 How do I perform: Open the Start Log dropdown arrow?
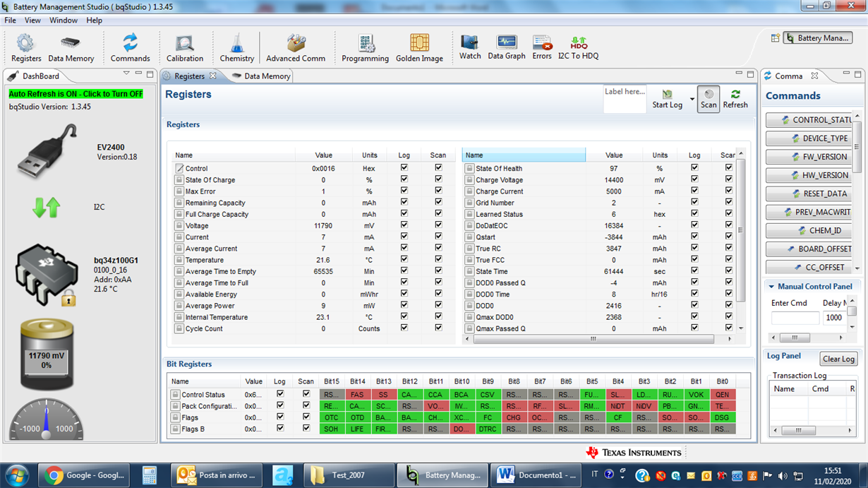tap(692, 99)
